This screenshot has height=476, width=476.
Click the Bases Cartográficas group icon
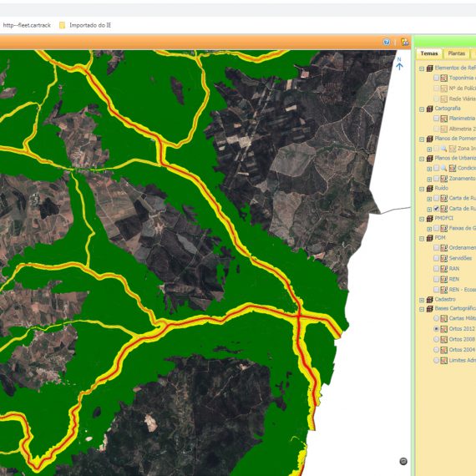point(429,309)
